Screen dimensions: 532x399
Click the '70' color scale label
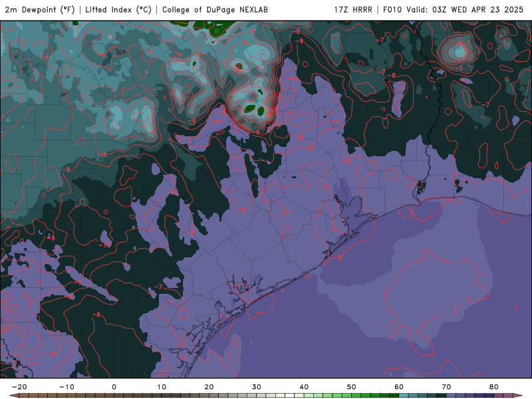446,387
